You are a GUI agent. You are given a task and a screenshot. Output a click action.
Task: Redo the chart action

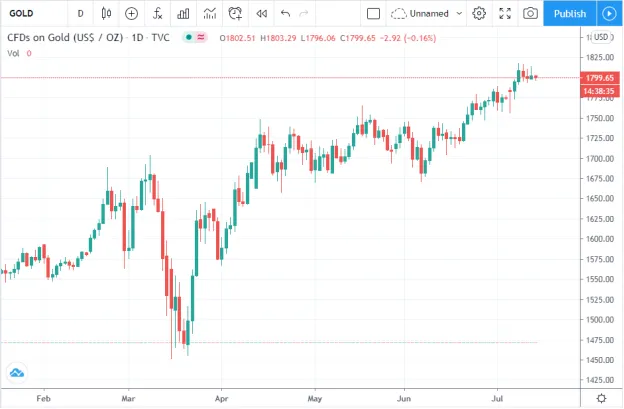(304, 14)
